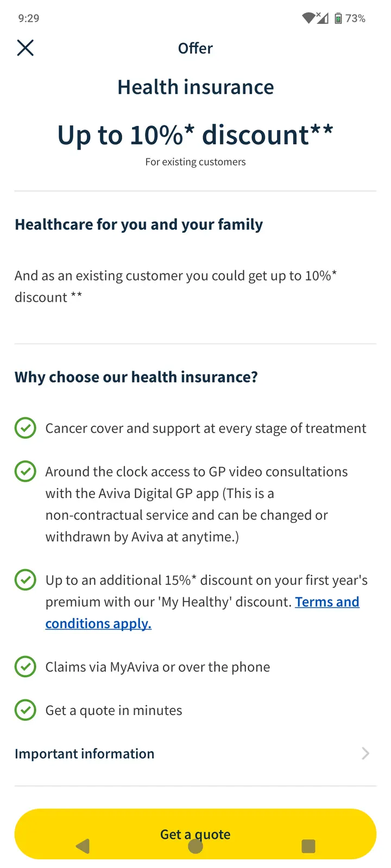Open Terms and conditions apply link
The image size is (391, 868).
[x=327, y=602]
